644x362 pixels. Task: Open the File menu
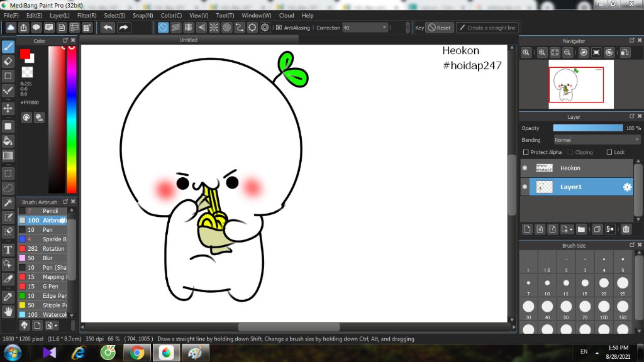(x=11, y=16)
